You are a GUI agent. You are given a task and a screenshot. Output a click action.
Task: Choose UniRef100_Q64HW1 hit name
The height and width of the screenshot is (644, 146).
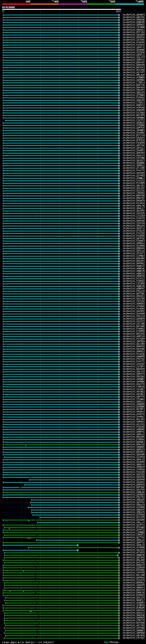click(133, 50)
